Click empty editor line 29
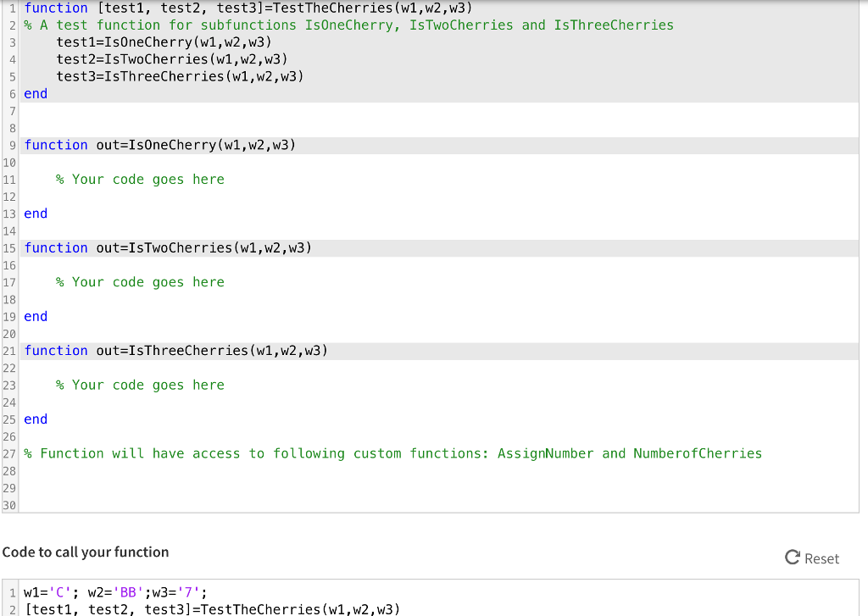Viewport: 868px width, 616px height. pyautogui.click(x=439, y=488)
